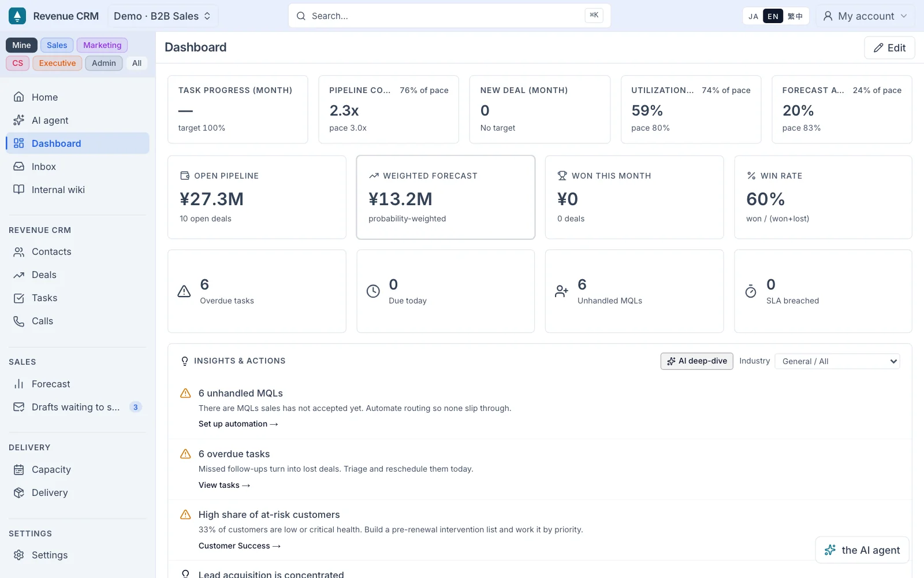The height and width of the screenshot is (578, 924).
Task: Click the Pipeline coverage 2.3x card
Action: point(389,109)
